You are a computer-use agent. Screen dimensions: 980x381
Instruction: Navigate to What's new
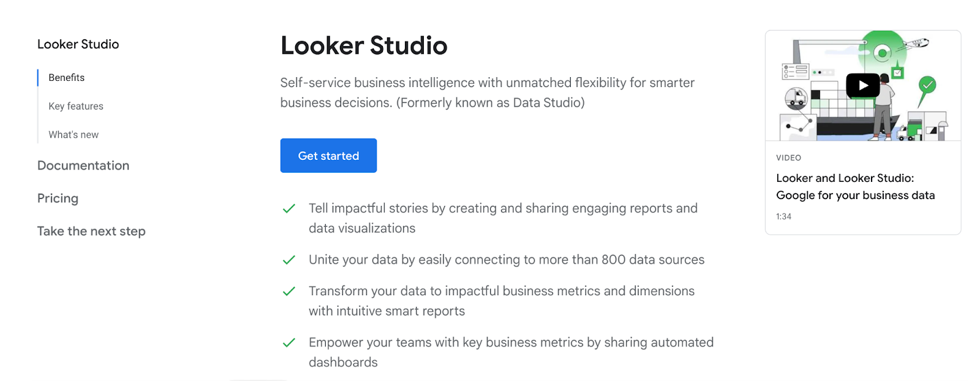[73, 134]
